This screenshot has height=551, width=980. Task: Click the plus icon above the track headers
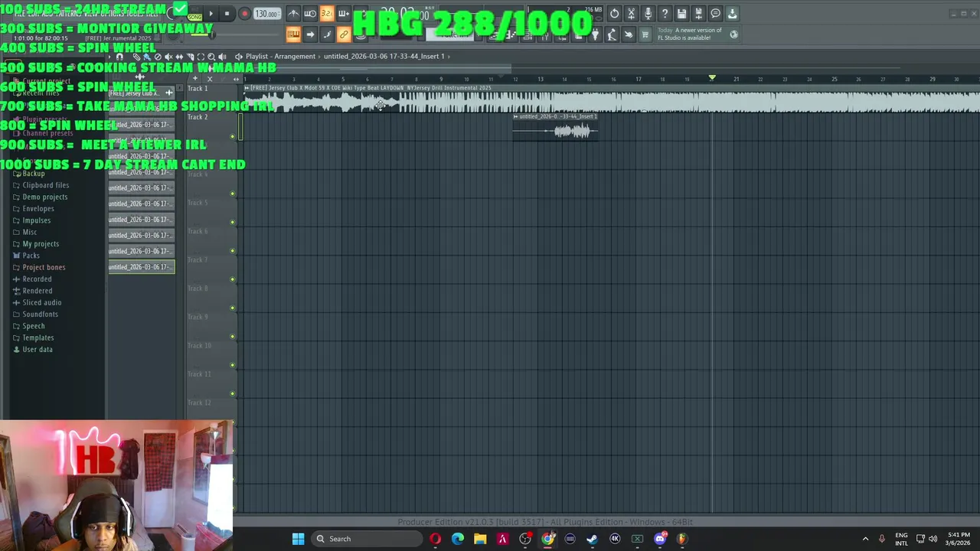click(x=195, y=79)
